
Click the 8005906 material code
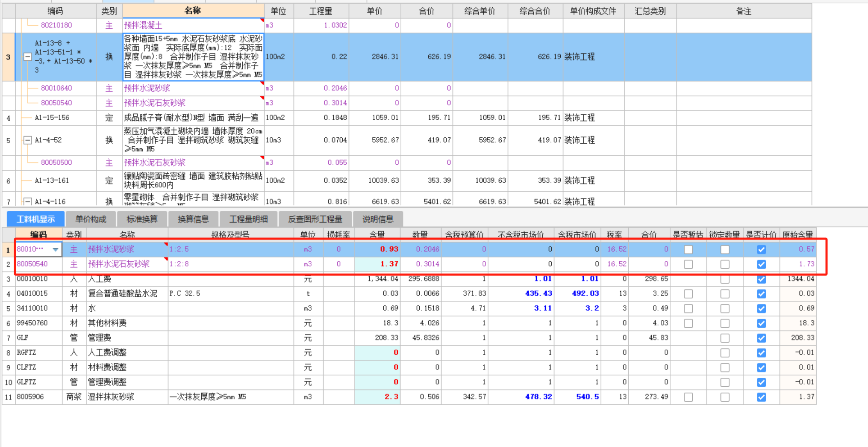(x=39, y=397)
